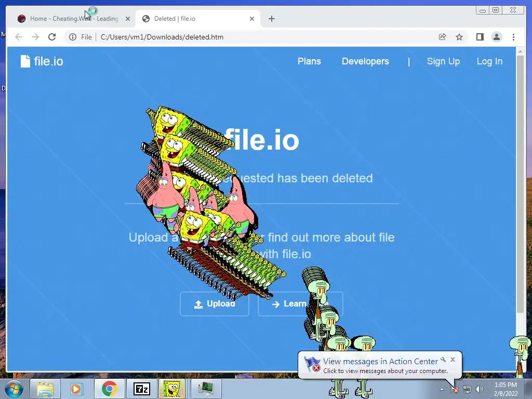The image size is (532, 399).
Task: Close the Home - Cheating tab
Action: coord(128,19)
